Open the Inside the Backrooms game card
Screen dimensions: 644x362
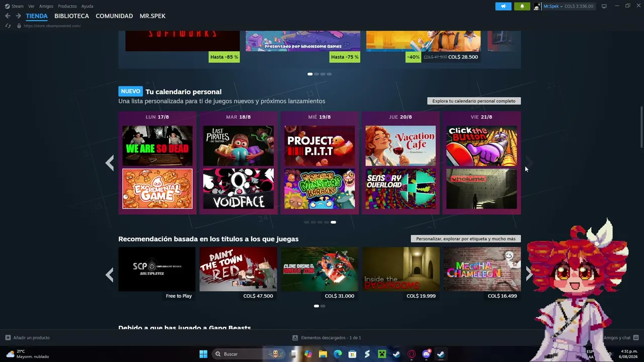(x=401, y=274)
